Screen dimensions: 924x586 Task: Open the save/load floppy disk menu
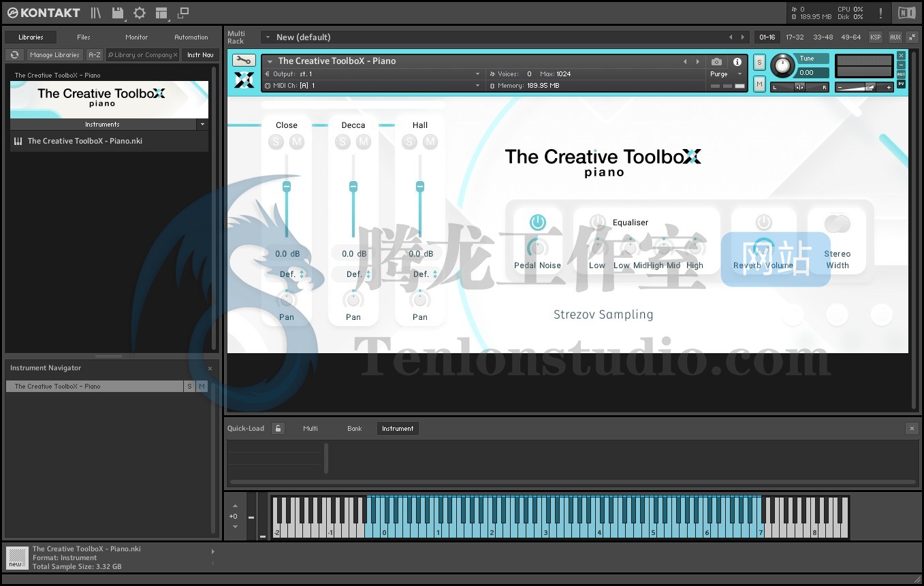118,12
